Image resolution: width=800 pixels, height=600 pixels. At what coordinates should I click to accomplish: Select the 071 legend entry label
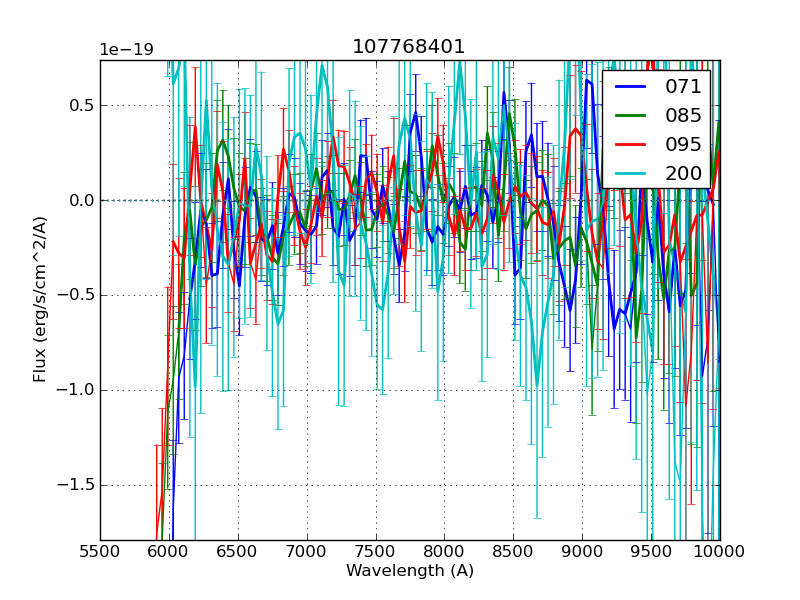(x=683, y=87)
